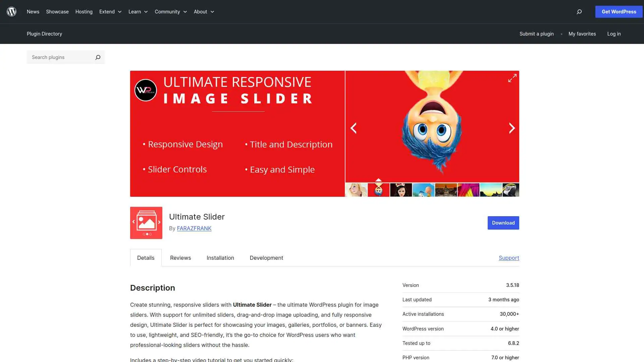The image size is (644, 362).
Task: Advance the slider with the next arrow
Action: pos(512,128)
